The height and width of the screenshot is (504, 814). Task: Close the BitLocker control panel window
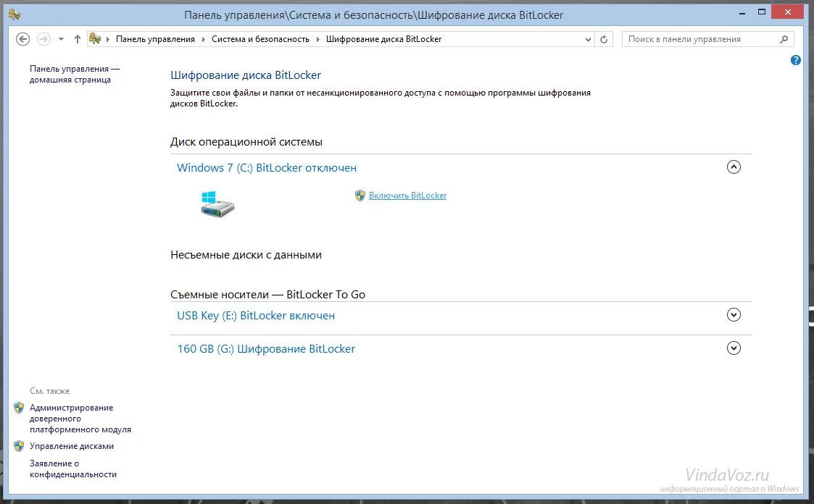click(x=788, y=12)
